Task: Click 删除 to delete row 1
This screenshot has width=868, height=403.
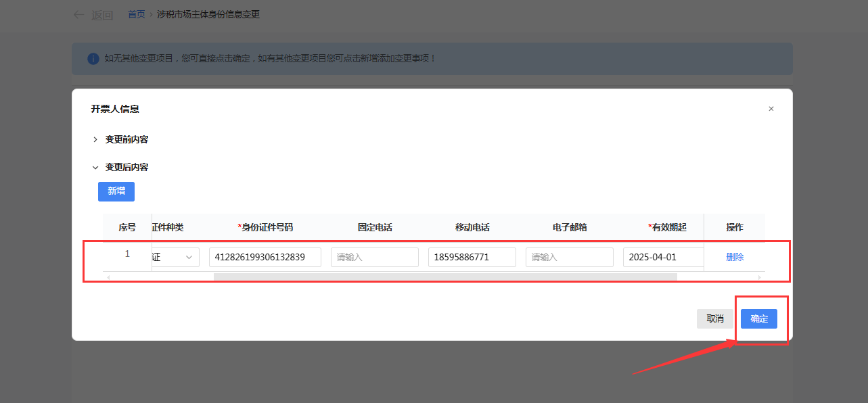Action: (x=735, y=257)
